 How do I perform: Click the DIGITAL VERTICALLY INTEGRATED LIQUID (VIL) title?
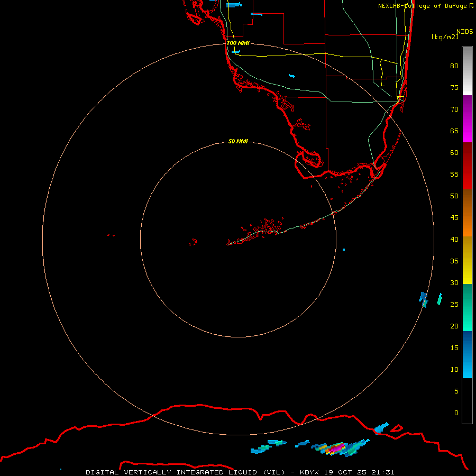point(186,472)
